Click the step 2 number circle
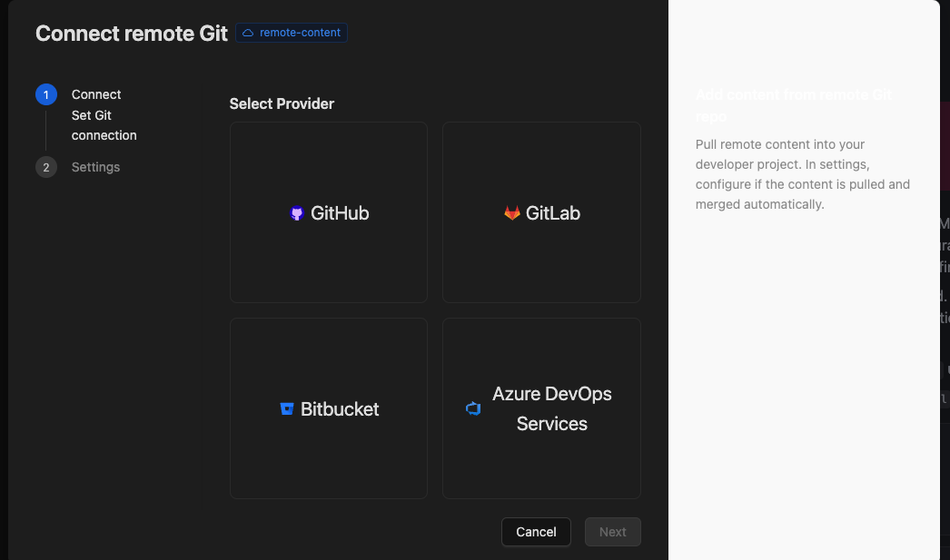This screenshot has width=950, height=560. click(x=46, y=167)
